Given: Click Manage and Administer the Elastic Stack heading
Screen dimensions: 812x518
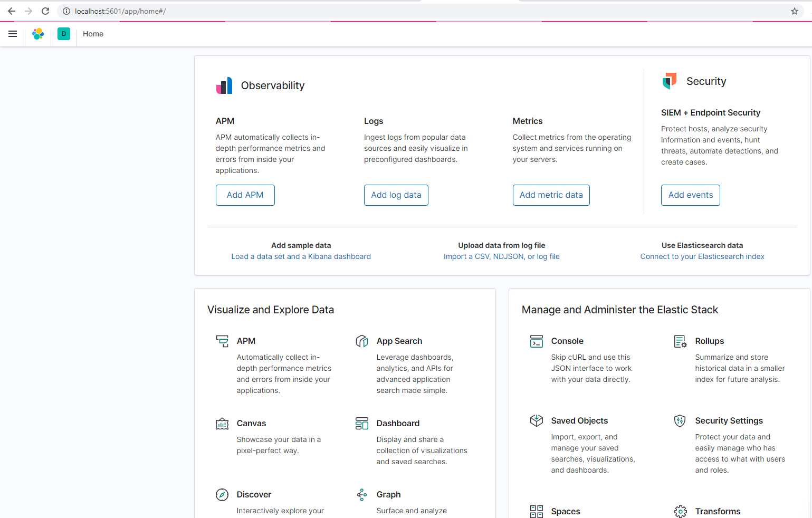Looking at the screenshot, I should point(620,310).
